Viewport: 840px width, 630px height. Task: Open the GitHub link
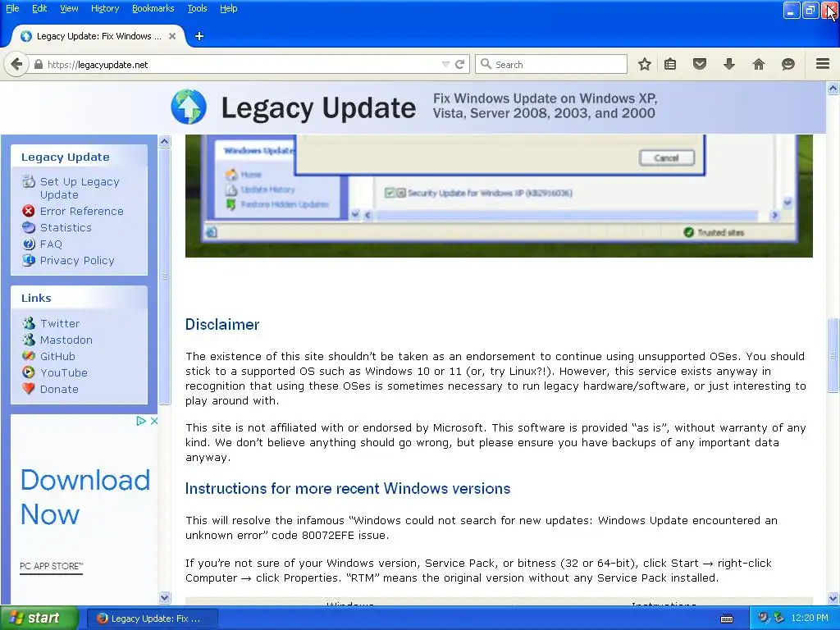[57, 356]
